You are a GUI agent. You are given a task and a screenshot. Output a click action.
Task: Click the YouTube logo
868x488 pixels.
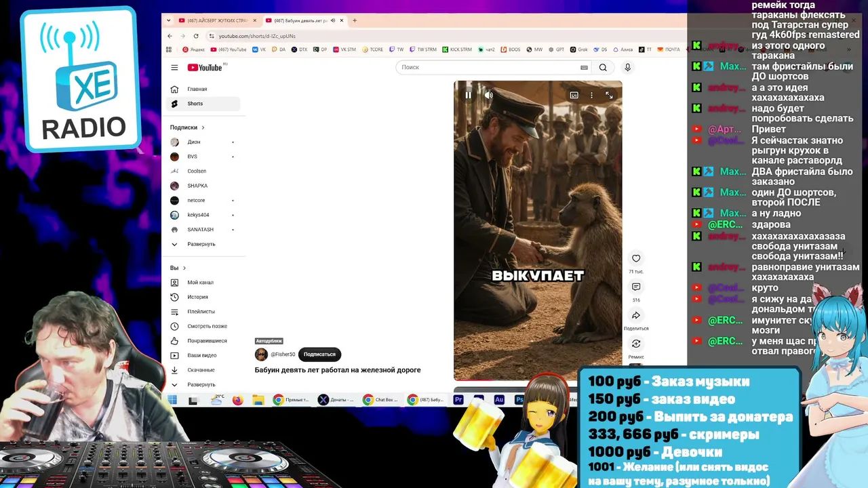click(205, 67)
